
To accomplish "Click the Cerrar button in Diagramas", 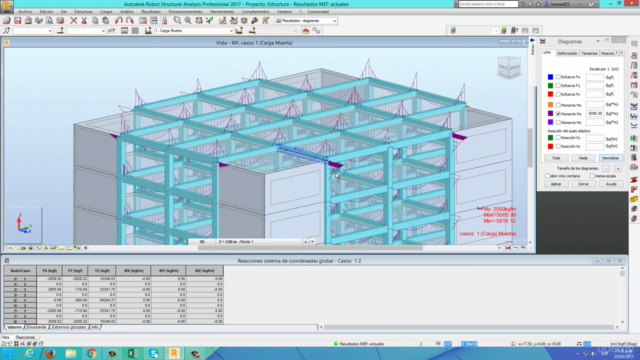I will (583, 184).
